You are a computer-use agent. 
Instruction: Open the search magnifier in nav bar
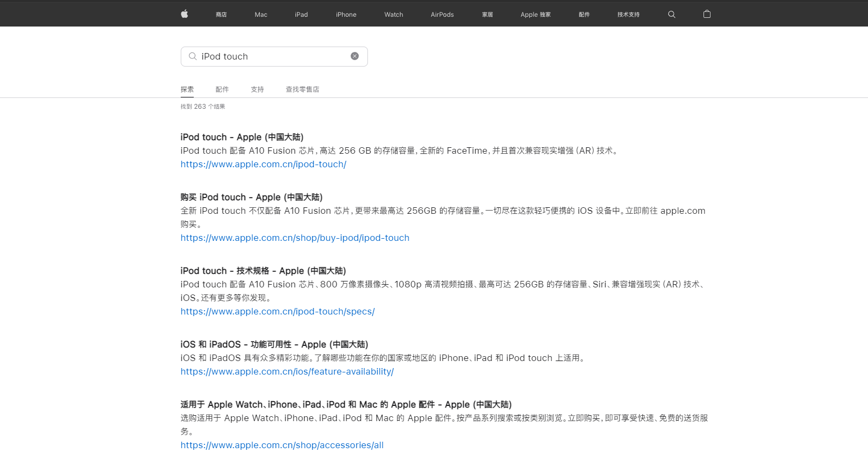672,15
